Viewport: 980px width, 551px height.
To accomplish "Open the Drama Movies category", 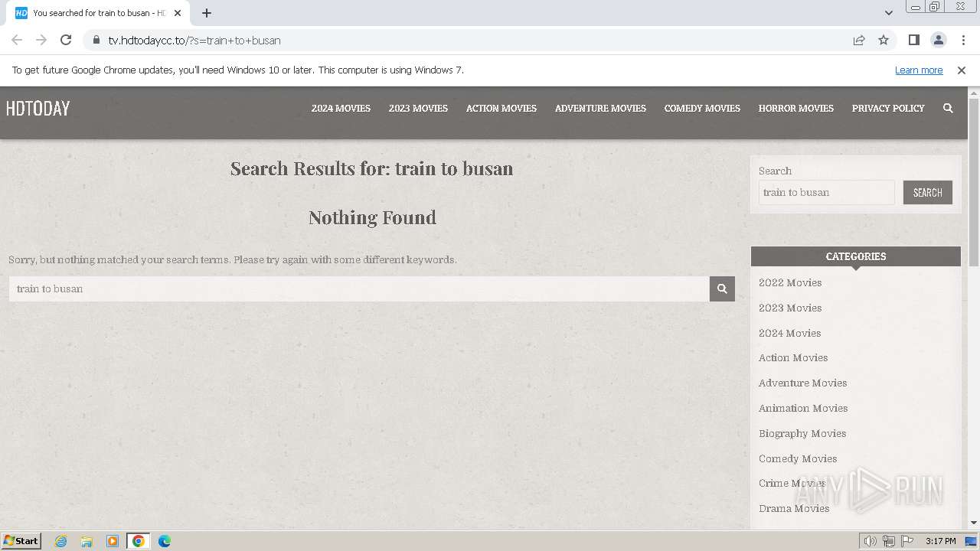I will pos(794,508).
